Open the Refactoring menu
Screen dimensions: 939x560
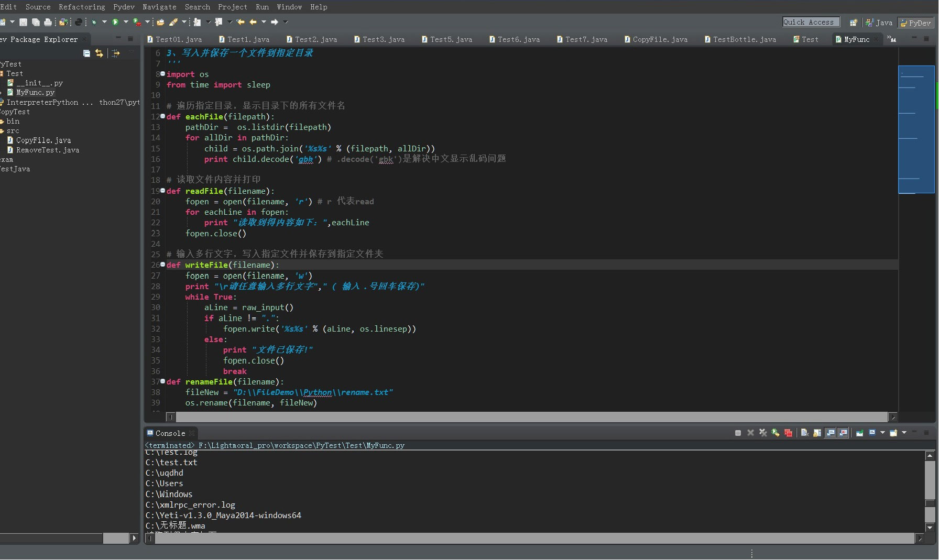[x=82, y=7]
